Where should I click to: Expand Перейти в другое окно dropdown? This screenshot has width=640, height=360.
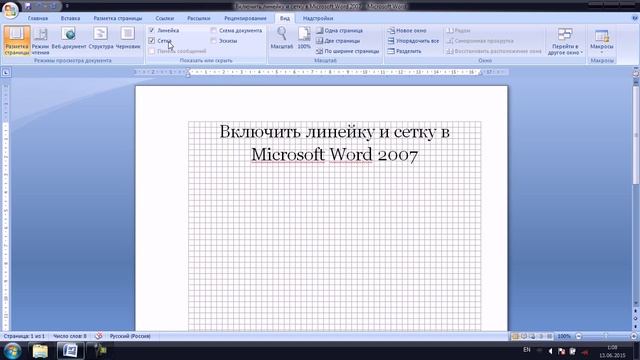point(565,41)
